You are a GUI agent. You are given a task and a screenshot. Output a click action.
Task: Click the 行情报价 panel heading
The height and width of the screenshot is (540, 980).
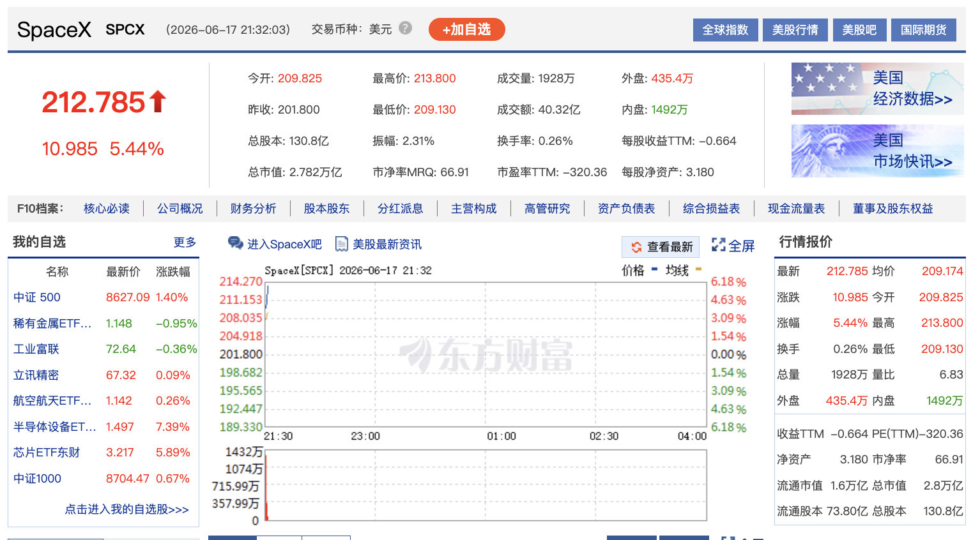[806, 242]
